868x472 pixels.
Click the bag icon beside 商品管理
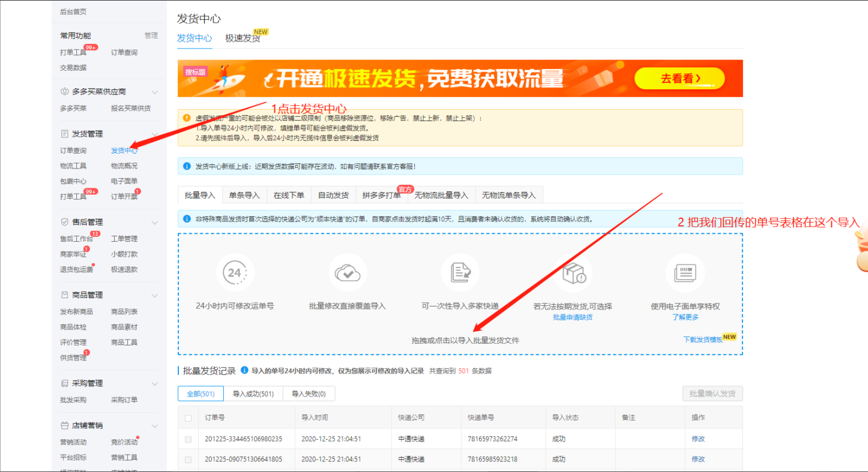pos(65,295)
